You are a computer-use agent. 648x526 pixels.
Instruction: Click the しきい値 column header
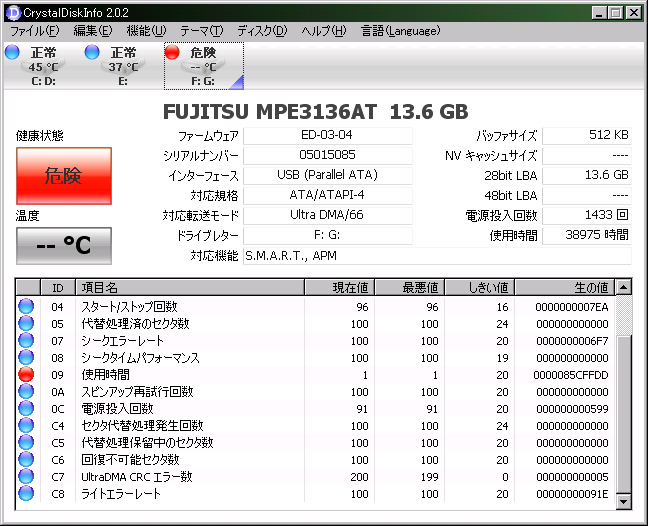click(x=480, y=287)
